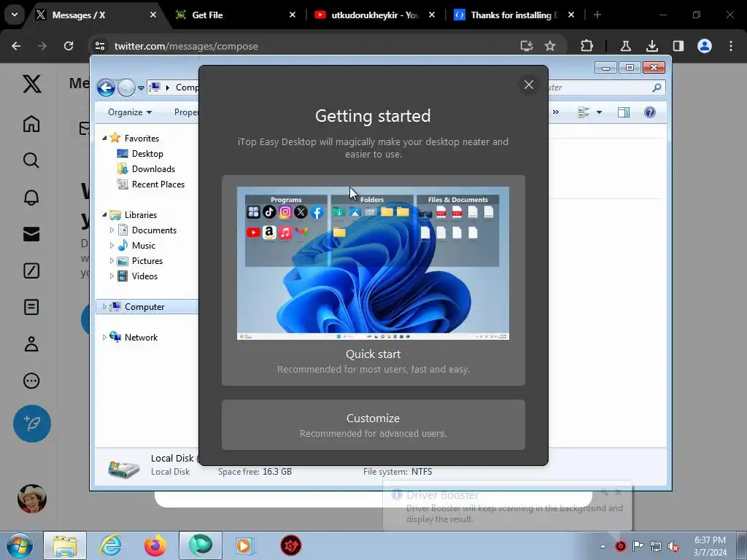Viewport: 747px width, 560px height.
Task: Expand the Network tree node
Action: coord(104,337)
